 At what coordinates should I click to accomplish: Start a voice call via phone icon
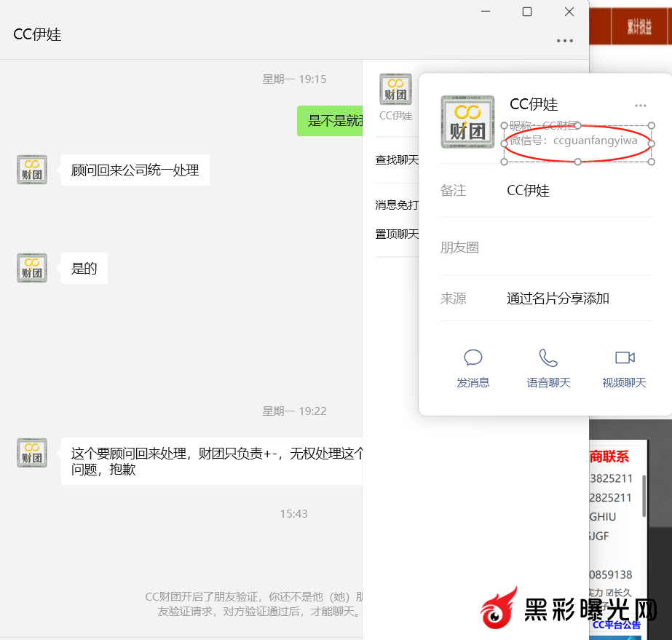548,357
